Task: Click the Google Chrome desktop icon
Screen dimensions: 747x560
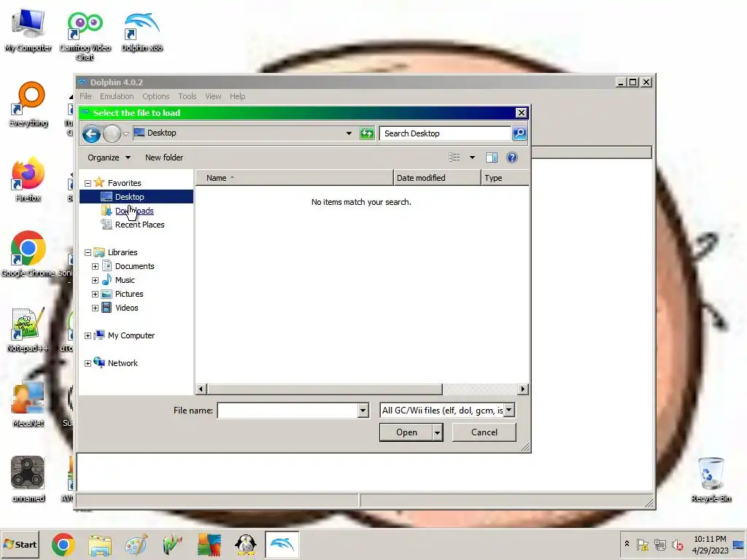Action: click(28, 254)
